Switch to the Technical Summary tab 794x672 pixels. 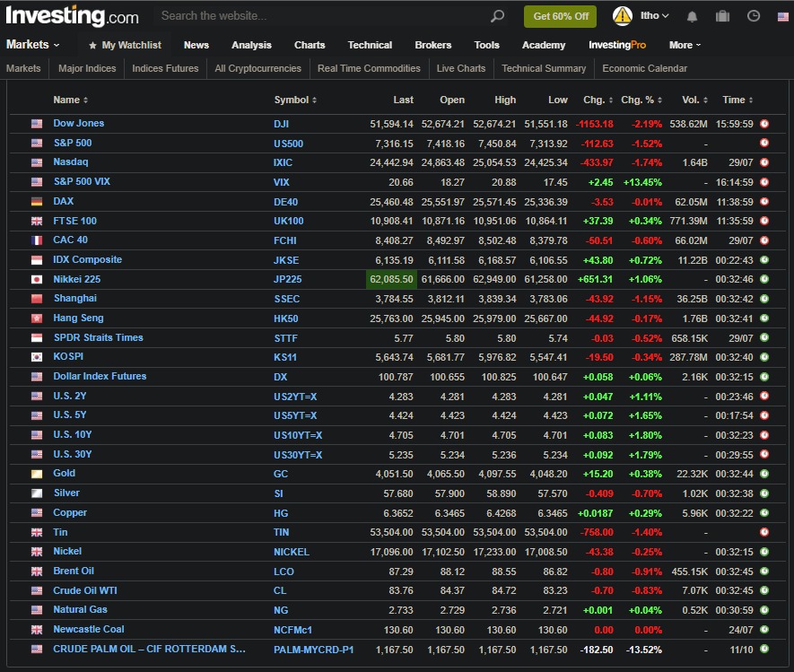544,68
